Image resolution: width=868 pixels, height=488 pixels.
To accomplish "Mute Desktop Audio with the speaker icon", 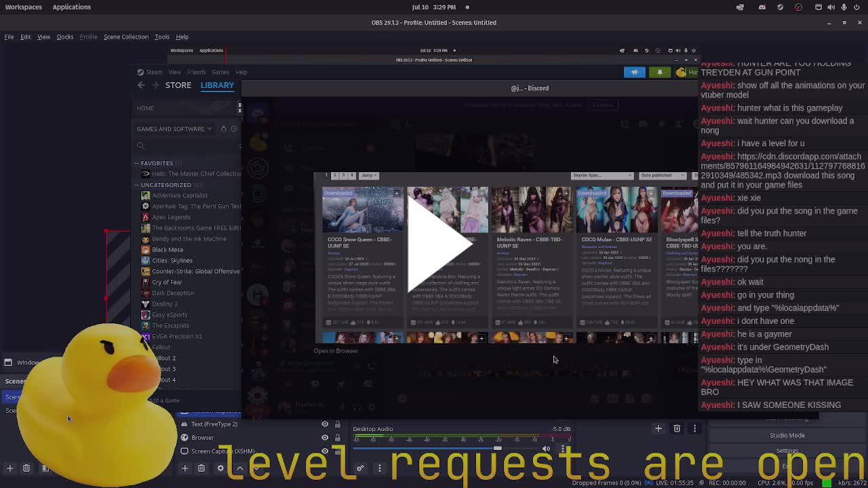I will [546, 449].
